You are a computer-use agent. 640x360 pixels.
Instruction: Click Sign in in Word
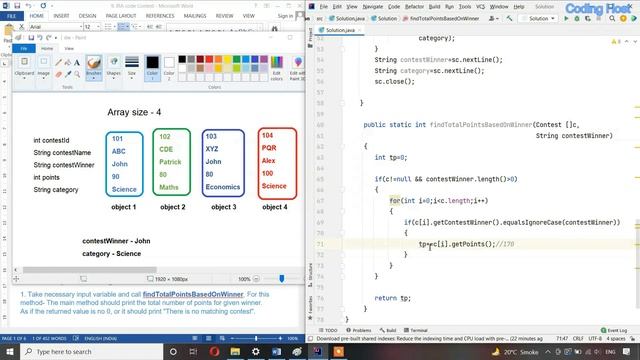[285, 16]
